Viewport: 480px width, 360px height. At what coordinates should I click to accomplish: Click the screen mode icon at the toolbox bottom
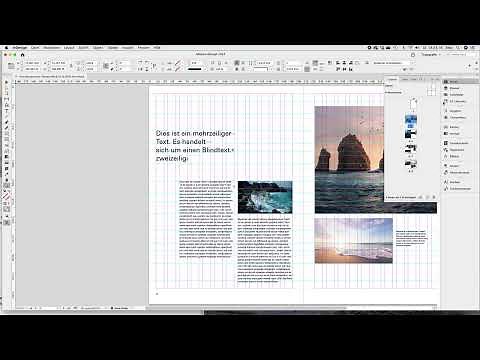point(6,222)
